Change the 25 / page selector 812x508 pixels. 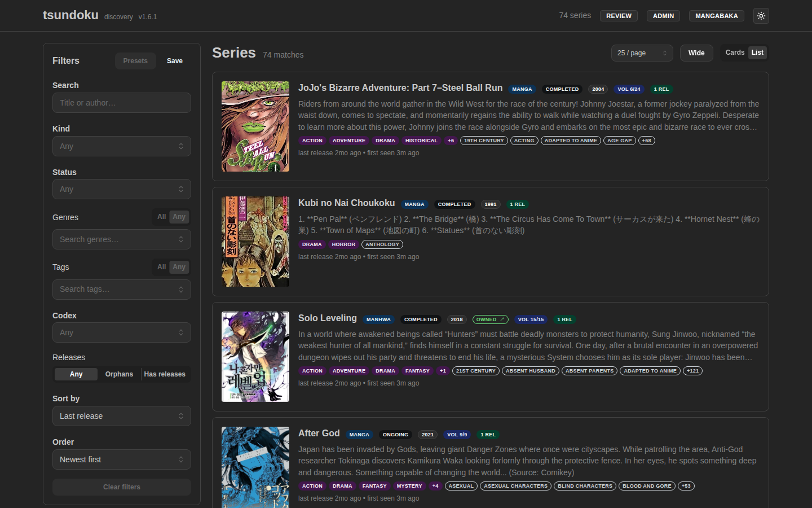(x=642, y=53)
